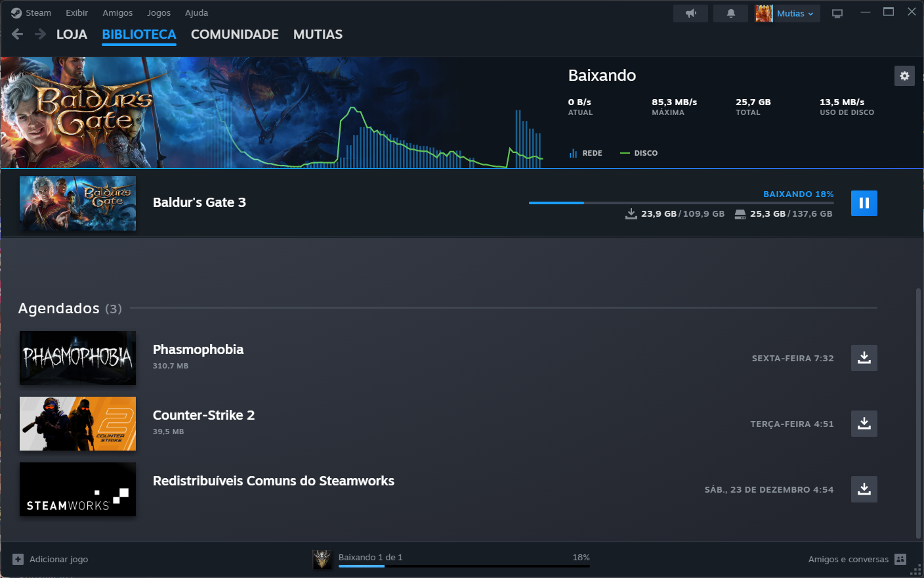
Task: Open the Amigos menu
Action: (x=117, y=13)
